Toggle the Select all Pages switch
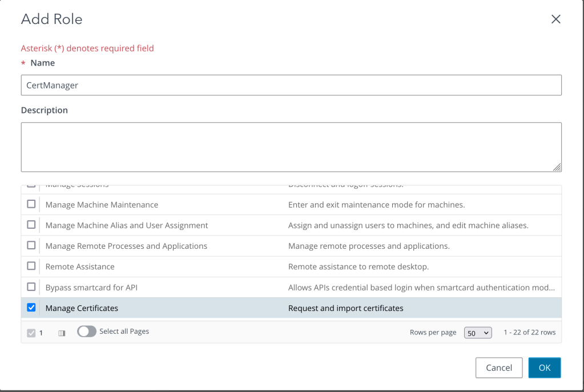The height and width of the screenshot is (392, 584). click(87, 332)
